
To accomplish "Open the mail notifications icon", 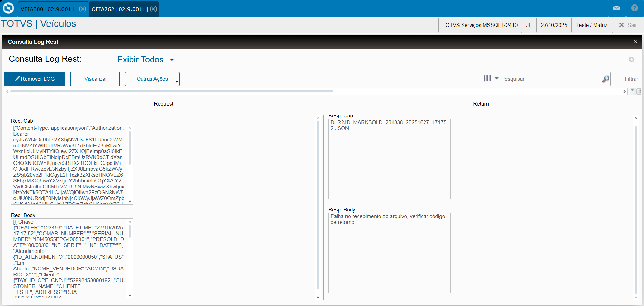I will tap(617, 8).
